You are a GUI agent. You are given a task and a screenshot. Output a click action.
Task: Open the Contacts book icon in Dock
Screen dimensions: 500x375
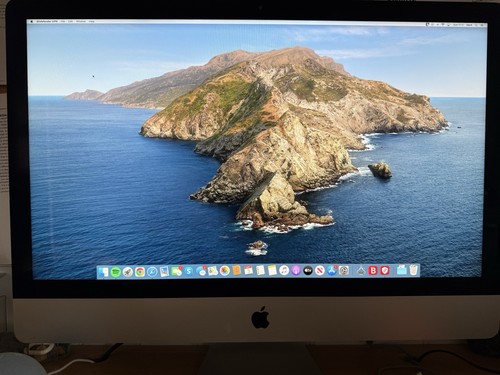[237, 270]
